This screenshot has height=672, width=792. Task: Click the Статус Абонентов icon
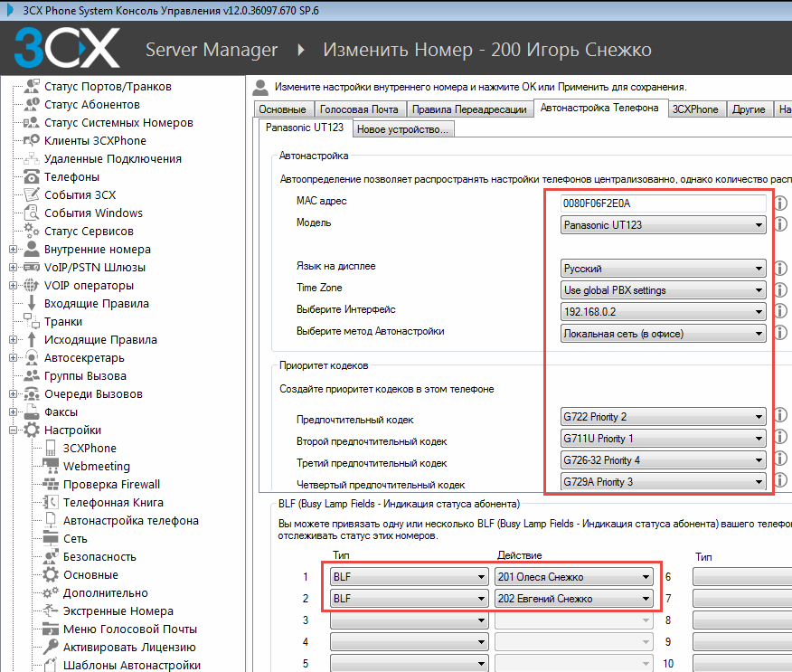[32, 105]
